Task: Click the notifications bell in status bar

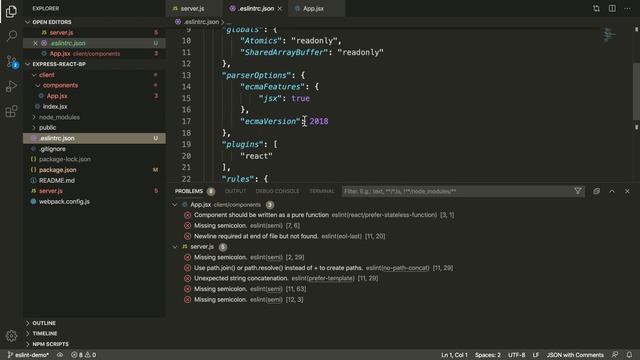Action: click(629, 355)
